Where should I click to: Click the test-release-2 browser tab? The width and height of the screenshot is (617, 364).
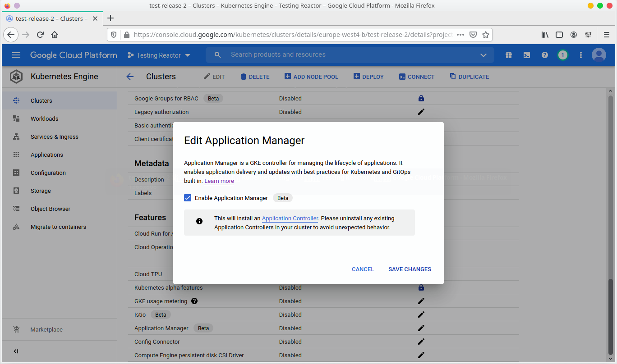52,18
